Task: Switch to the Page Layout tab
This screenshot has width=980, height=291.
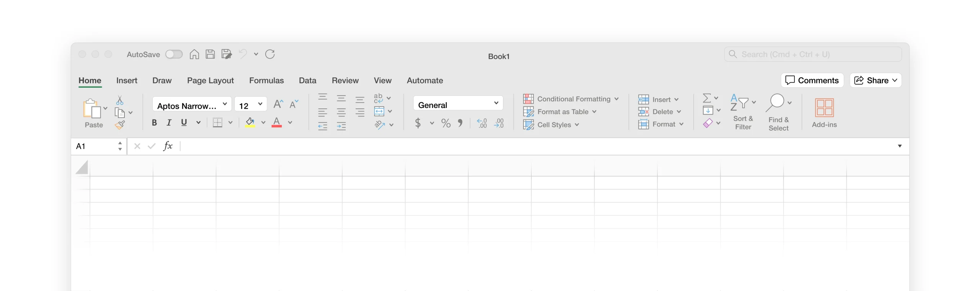Action: pyautogui.click(x=210, y=80)
